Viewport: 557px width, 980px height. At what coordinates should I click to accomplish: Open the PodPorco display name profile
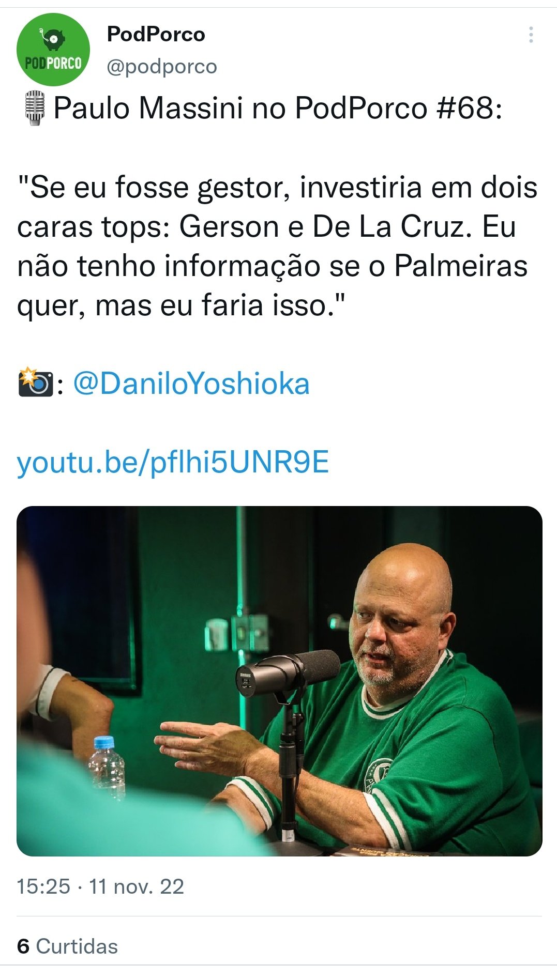coord(156,34)
